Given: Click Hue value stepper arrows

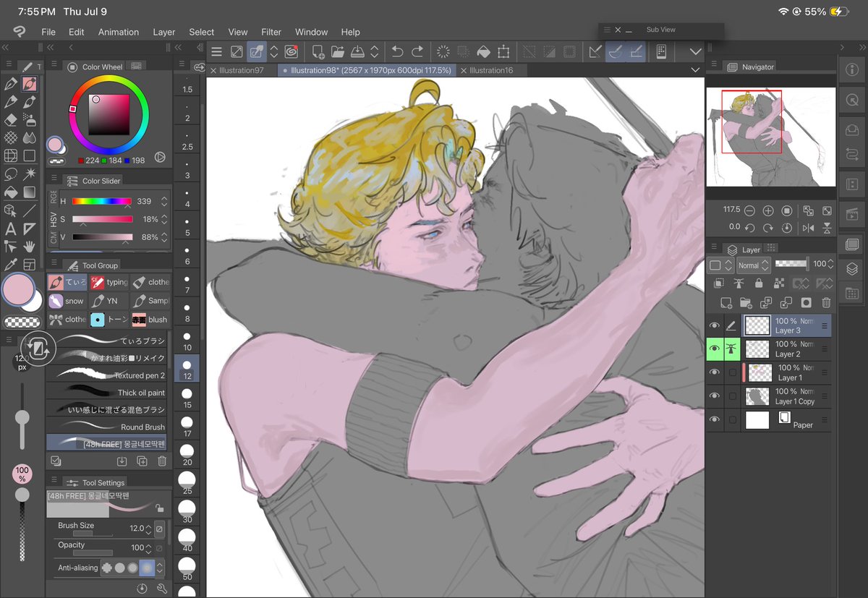Looking at the screenshot, I should (164, 201).
